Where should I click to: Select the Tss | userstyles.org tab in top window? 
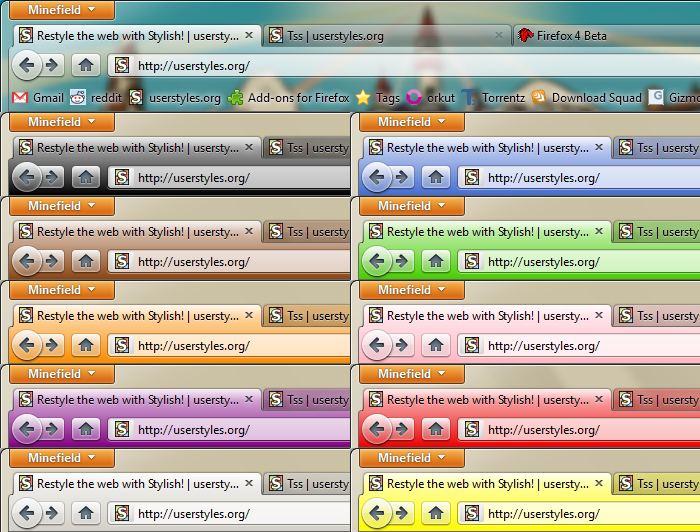[x=380, y=36]
